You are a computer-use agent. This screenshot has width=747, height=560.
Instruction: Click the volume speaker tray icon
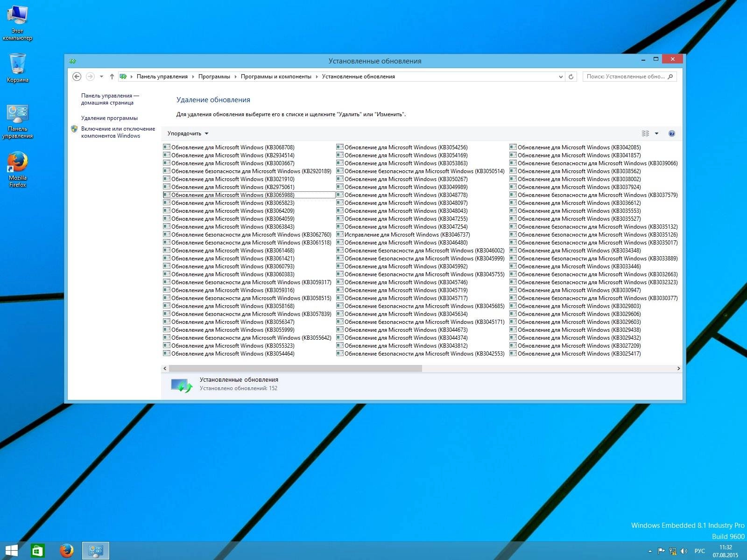[x=684, y=551]
